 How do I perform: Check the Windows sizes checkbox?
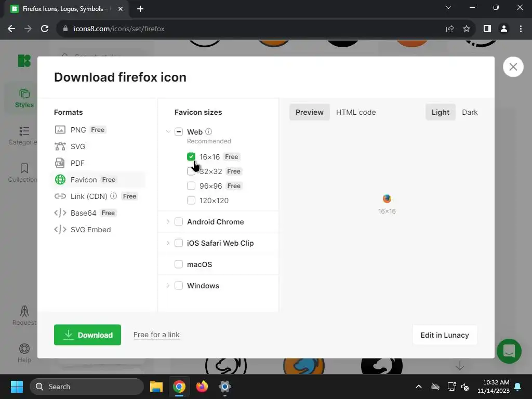179,286
